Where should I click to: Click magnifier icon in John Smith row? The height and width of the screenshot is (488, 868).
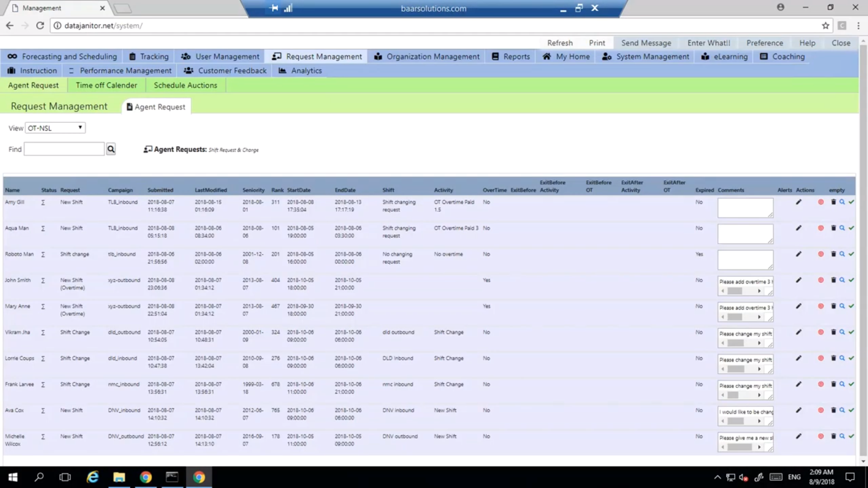click(x=842, y=280)
